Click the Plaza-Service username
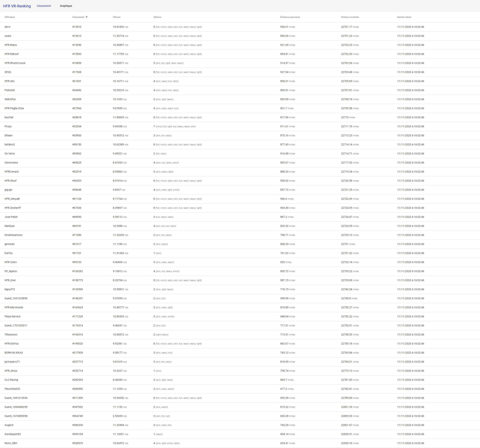480x448 pixels. click(x=12, y=316)
